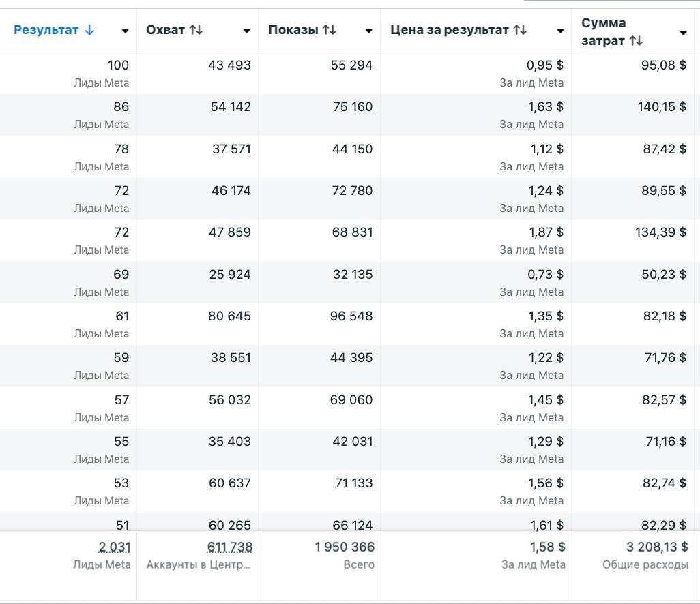Click the underlined total reach 611 738
Image resolution: width=700 pixels, height=604 pixels.
[229, 547]
